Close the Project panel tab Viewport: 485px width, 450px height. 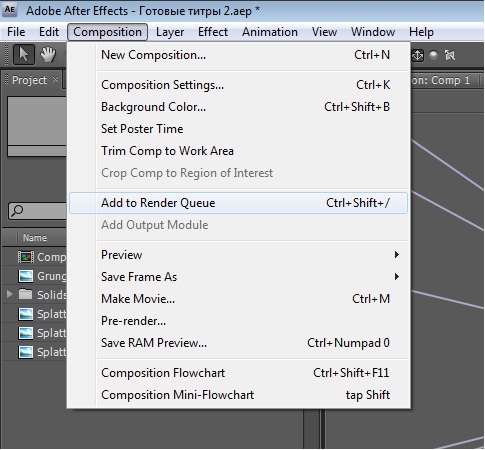55,80
